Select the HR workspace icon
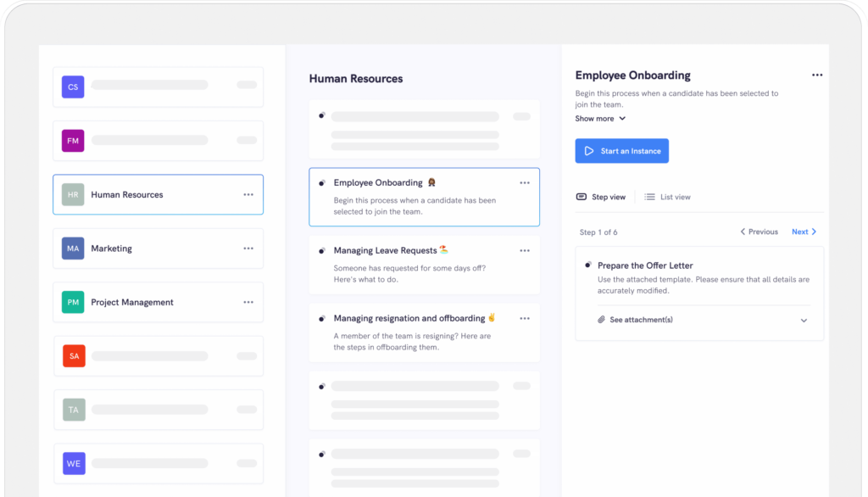This screenshot has height=497, width=868. point(72,194)
